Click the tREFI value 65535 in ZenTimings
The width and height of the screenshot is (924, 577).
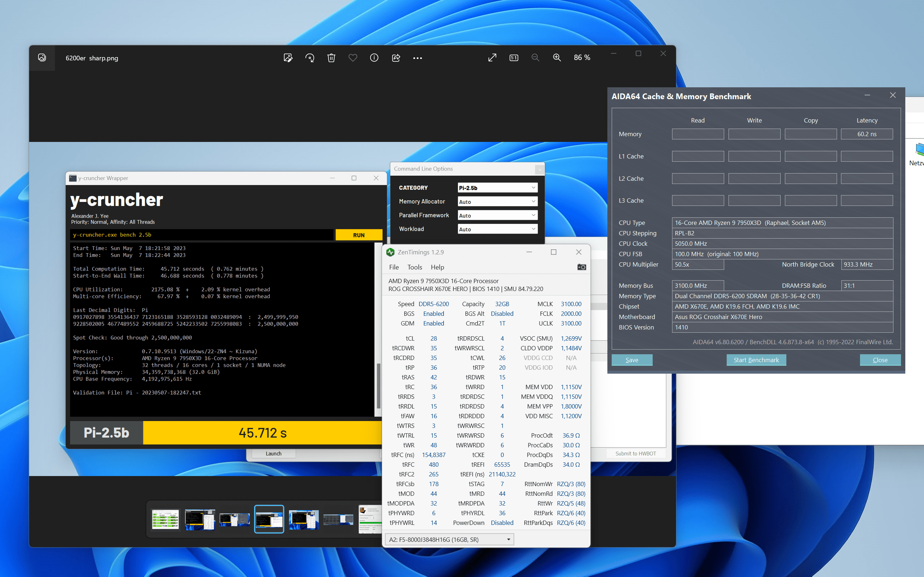502,465
